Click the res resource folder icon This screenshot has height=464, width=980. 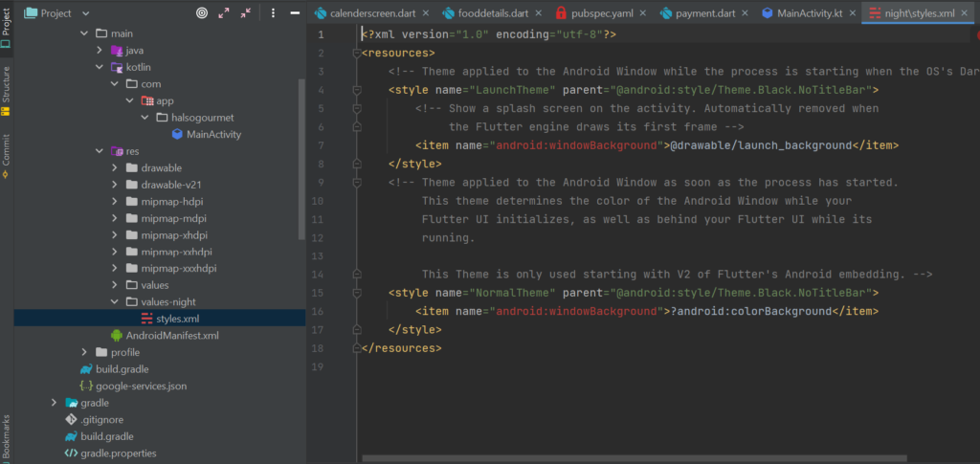point(116,151)
